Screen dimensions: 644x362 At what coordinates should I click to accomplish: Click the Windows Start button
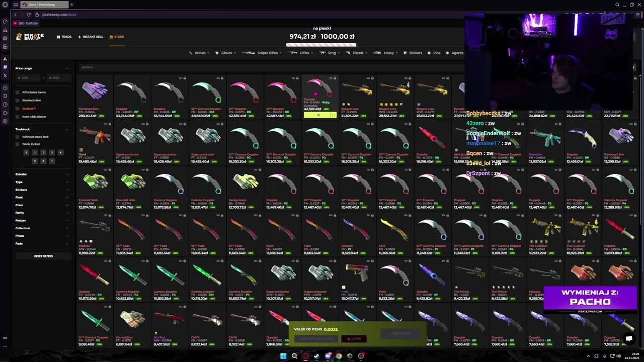pyautogui.click(x=283, y=356)
